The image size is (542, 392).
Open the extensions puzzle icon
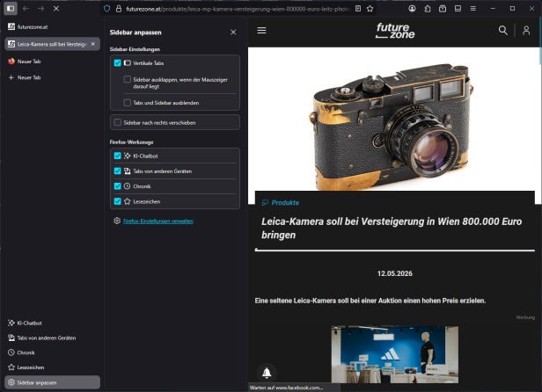[x=428, y=9]
